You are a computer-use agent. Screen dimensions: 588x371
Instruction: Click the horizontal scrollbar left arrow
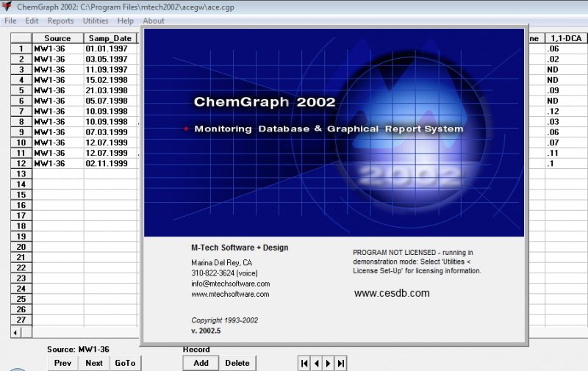coord(15,332)
